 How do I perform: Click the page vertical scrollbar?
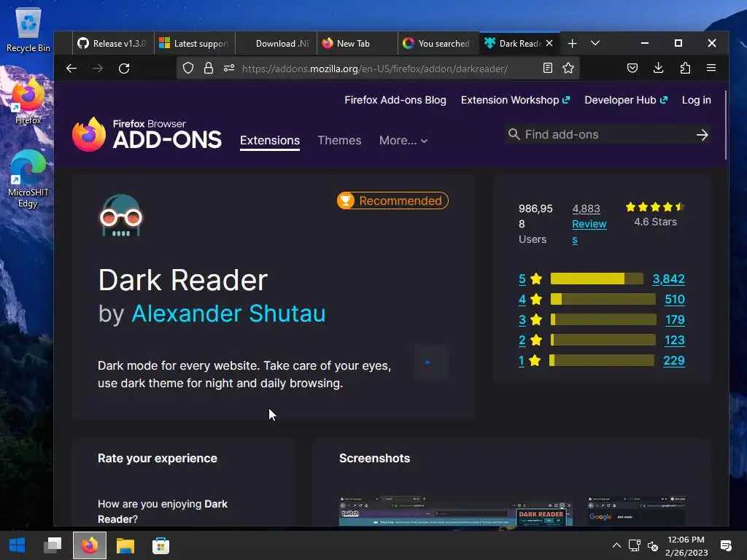click(x=726, y=125)
